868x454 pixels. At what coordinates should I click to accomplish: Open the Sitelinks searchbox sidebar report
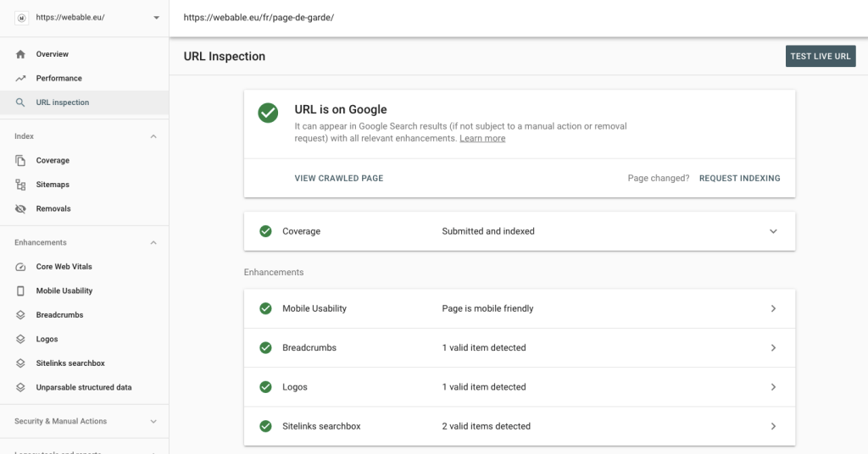(x=85, y=363)
